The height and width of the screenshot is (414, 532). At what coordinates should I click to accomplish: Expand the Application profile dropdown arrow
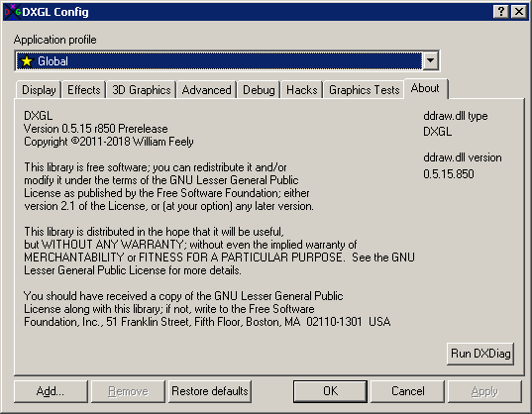[x=431, y=60]
